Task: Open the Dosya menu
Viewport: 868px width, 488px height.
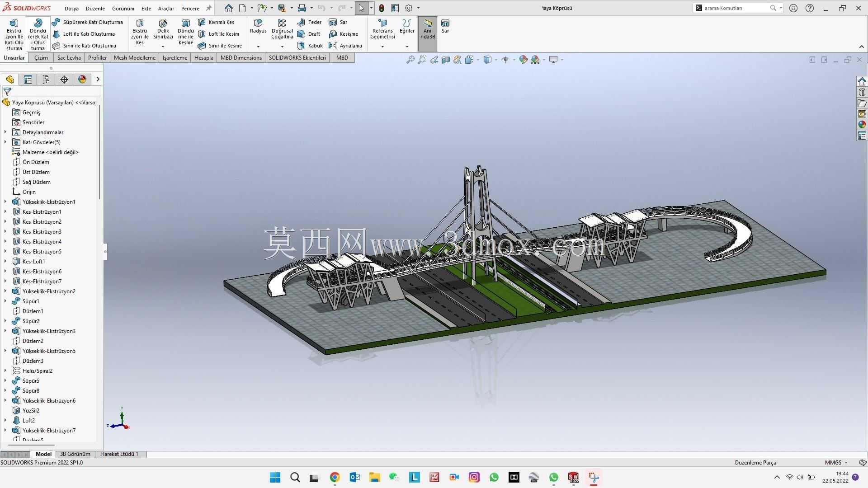Action: 71,8
